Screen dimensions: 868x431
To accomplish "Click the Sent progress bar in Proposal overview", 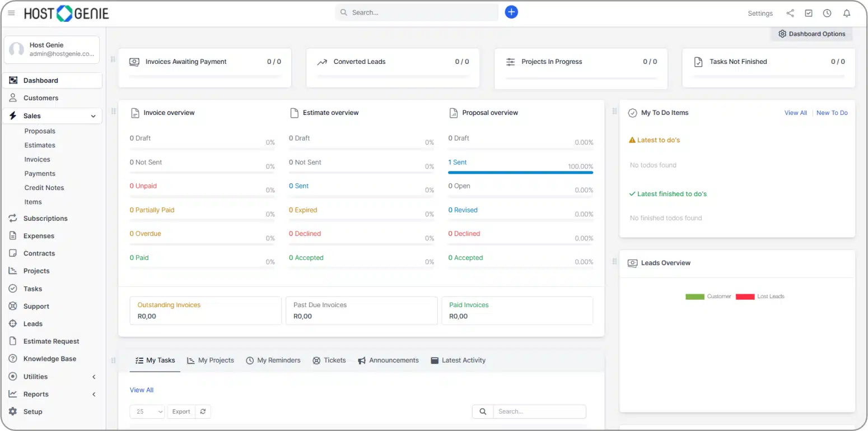I will [520, 172].
